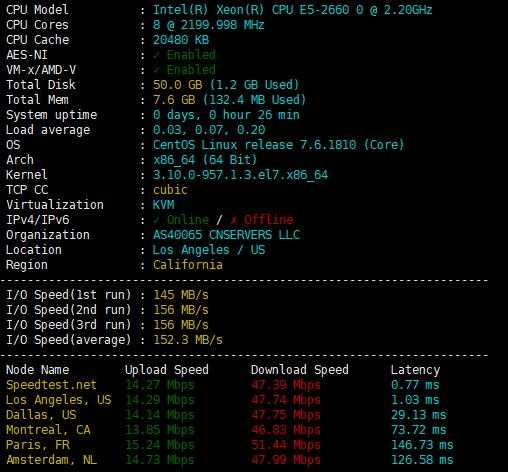
Task: Select the 1st run I/O speed 145 MB/s
Action: pos(181,295)
